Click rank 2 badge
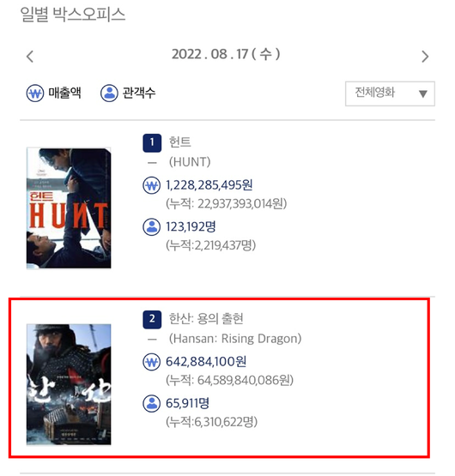Image resolution: width=455 pixels, height=476 pixels. coord(152,319)
